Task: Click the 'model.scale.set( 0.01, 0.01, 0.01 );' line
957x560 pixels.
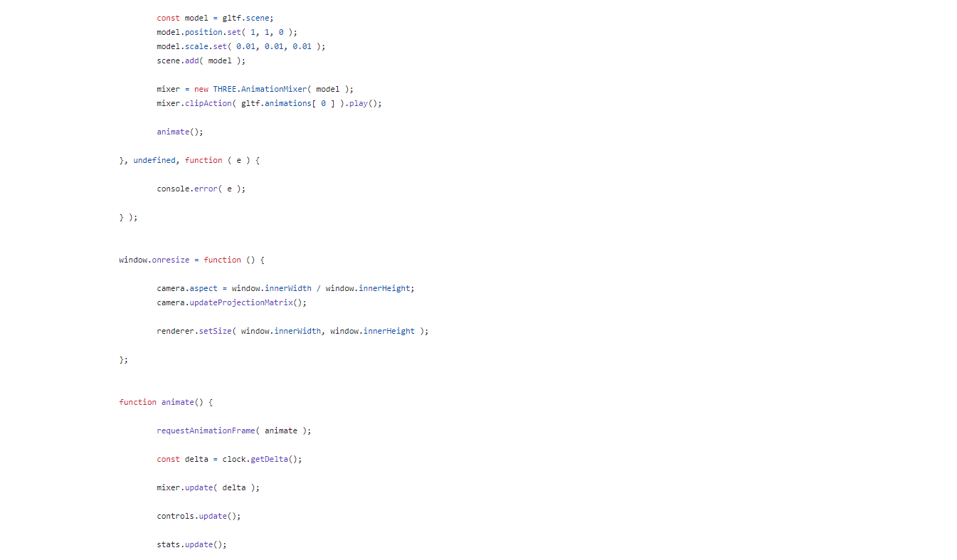Action: coord(241,46)
